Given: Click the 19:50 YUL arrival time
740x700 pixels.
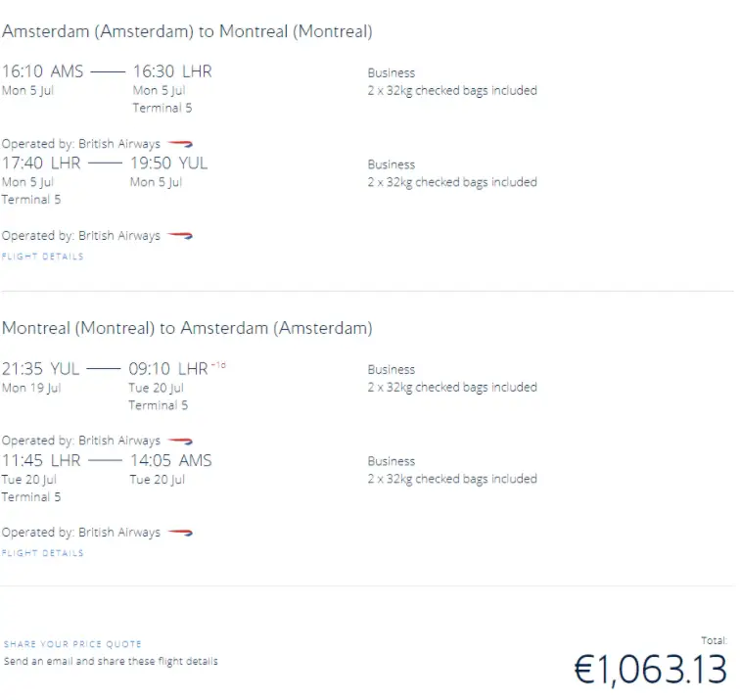Looking at the screenshot, I should click(168, 163).
